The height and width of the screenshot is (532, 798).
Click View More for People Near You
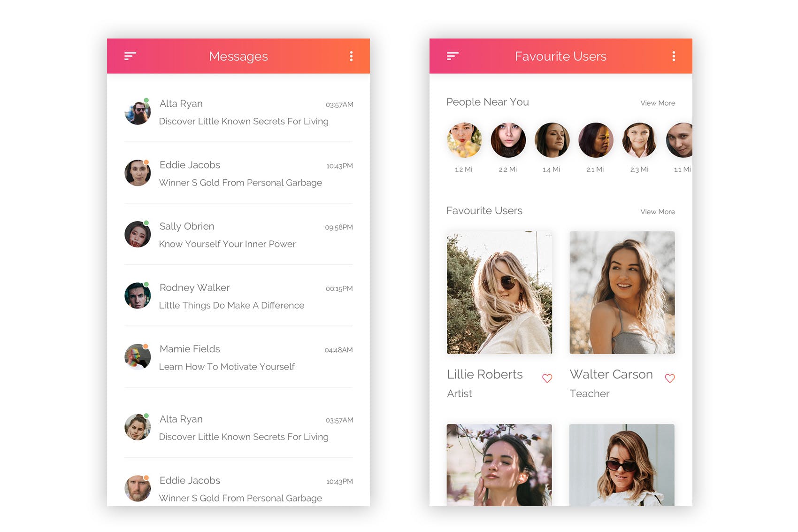pyautogui.click(x=657, y=103)
